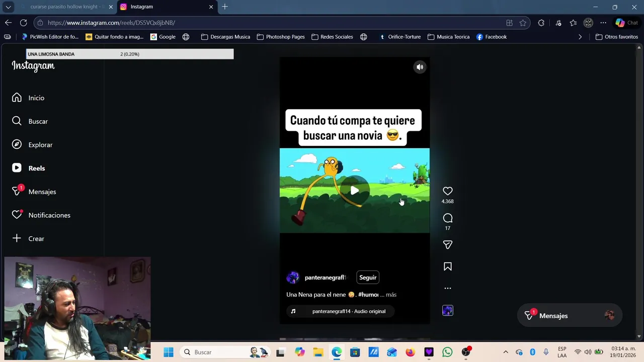The height and width of the screenshot is (362, 644).
Task: Save the reel with the bookmark icon
Action: click(448, 267)
